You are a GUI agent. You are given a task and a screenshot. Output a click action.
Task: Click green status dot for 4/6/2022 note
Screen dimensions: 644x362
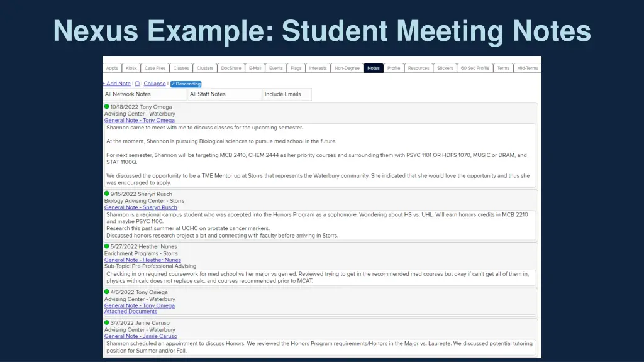107,292
